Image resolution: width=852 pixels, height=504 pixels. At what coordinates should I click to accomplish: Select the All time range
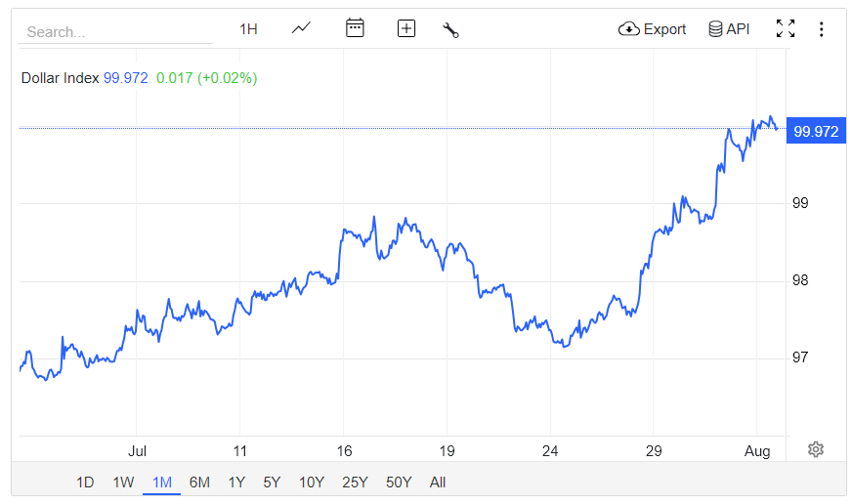point(438,483)
